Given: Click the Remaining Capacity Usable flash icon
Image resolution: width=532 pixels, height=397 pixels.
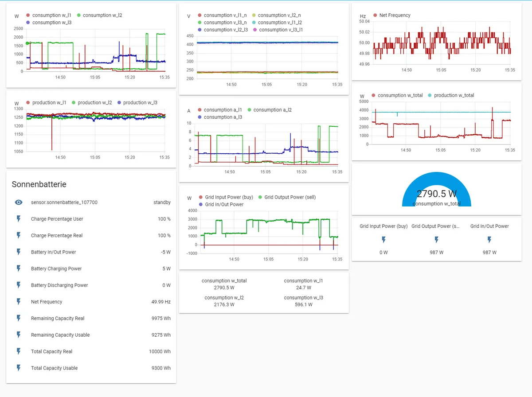Looking at the screenshot, I should 19,335.
